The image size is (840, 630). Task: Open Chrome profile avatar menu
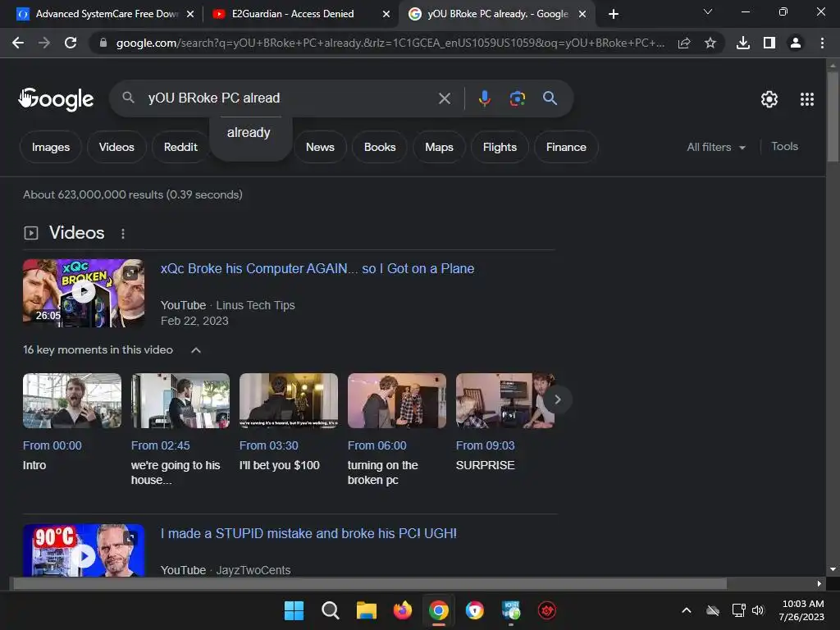click(796, 43)
